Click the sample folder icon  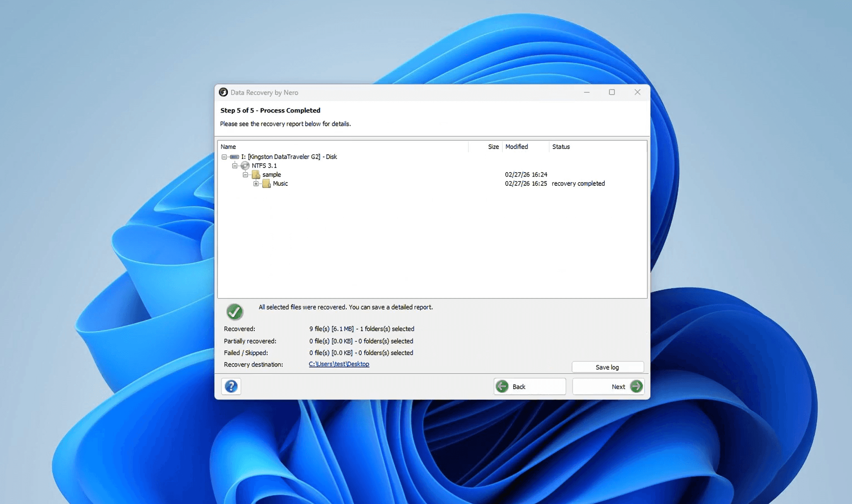point(256,175)
